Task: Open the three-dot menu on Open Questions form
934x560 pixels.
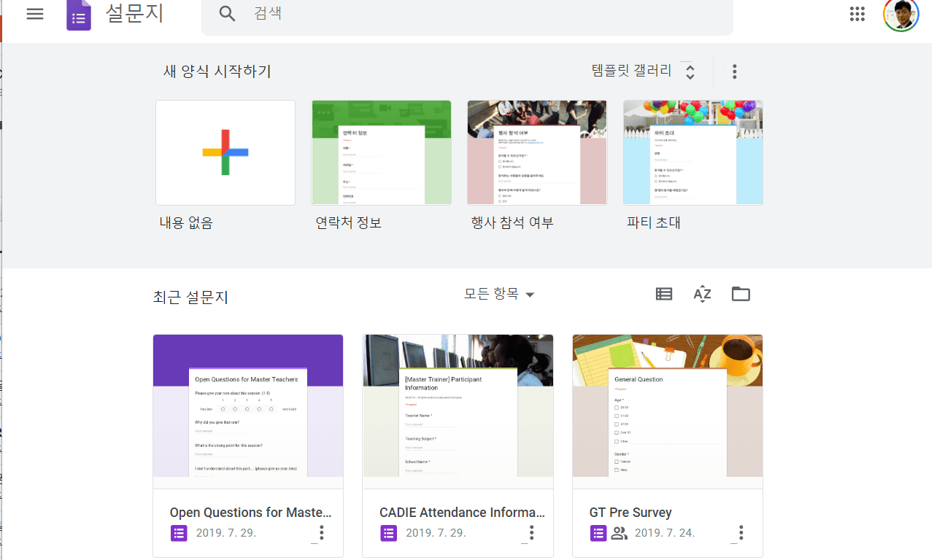Action: click(321, 533)
